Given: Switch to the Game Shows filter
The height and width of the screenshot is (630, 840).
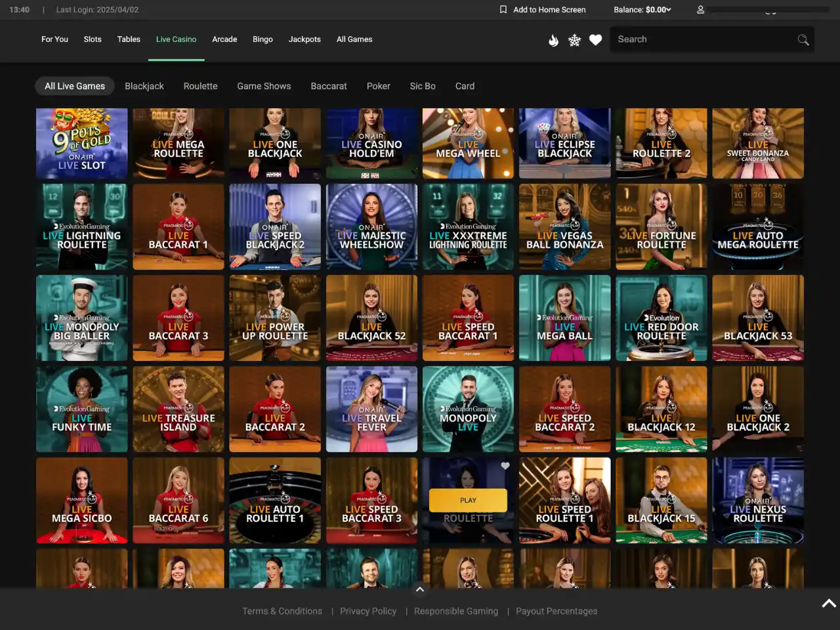Looking at the screenshot, I should 264,86.
